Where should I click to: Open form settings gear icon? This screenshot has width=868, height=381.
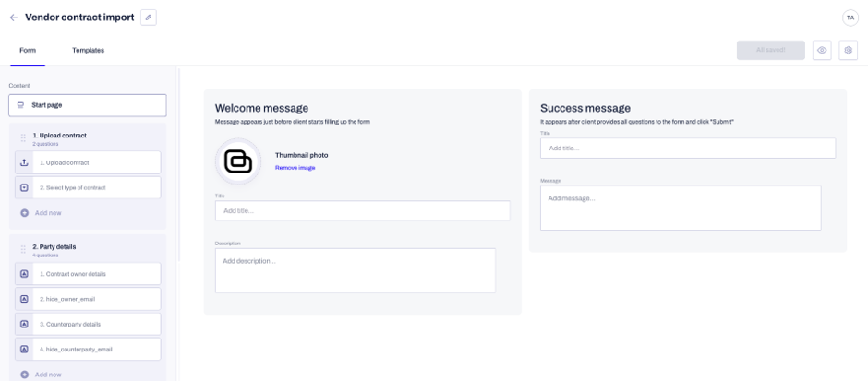point(848,51)
